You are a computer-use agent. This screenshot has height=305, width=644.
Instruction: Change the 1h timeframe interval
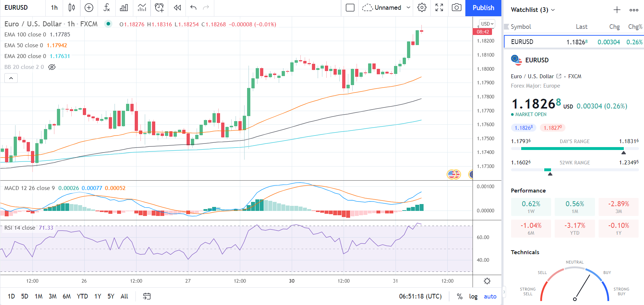click(54, 8)
